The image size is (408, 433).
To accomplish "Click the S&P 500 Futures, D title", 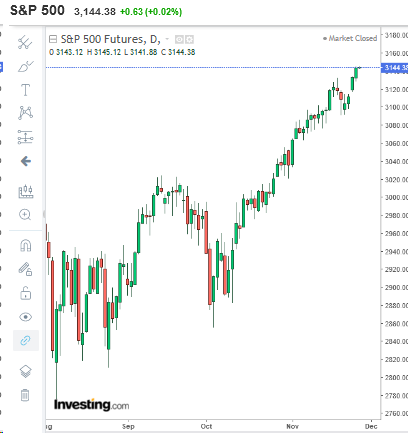I will [110, 39].
